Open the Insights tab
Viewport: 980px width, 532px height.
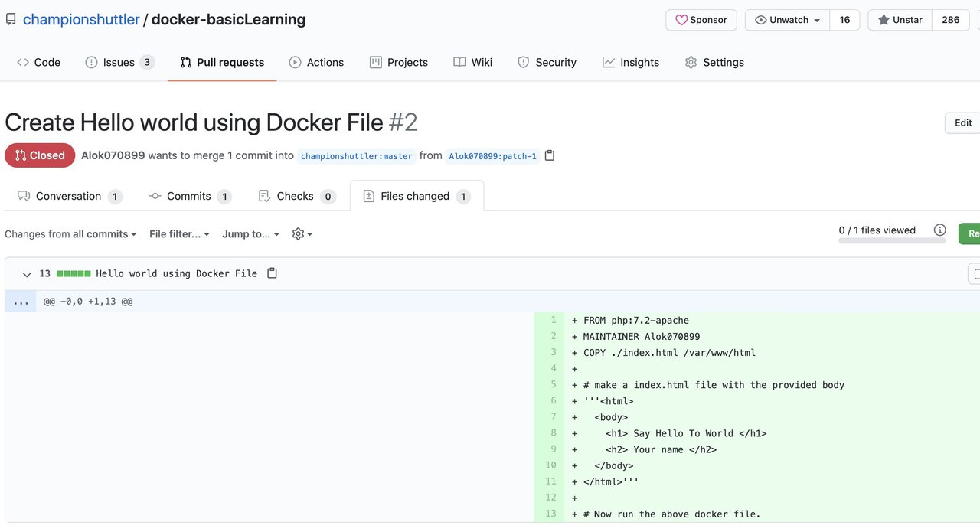click(631, 62)
